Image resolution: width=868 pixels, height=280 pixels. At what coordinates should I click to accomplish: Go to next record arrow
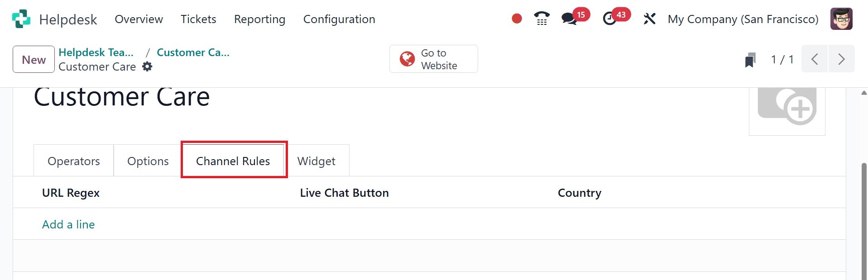(841, 59)
